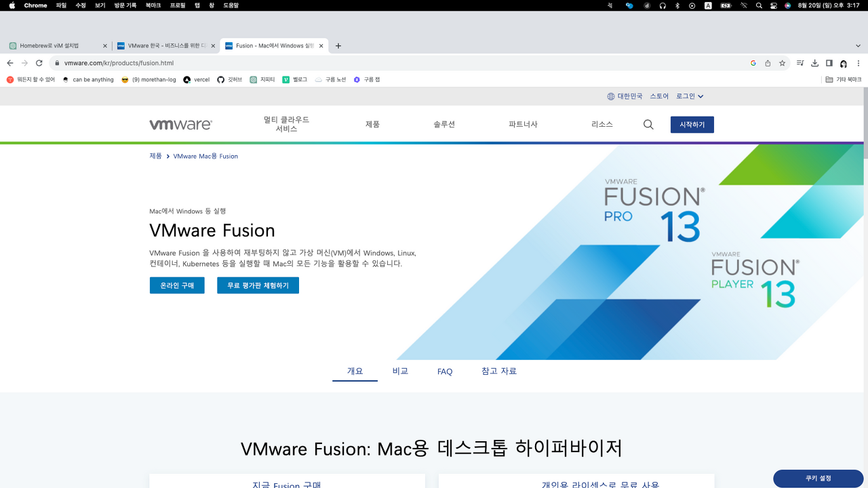This screenshot has height=488, width=868.
Task: Close the VMware 한국 tab
Action: (x=213, y=46)
